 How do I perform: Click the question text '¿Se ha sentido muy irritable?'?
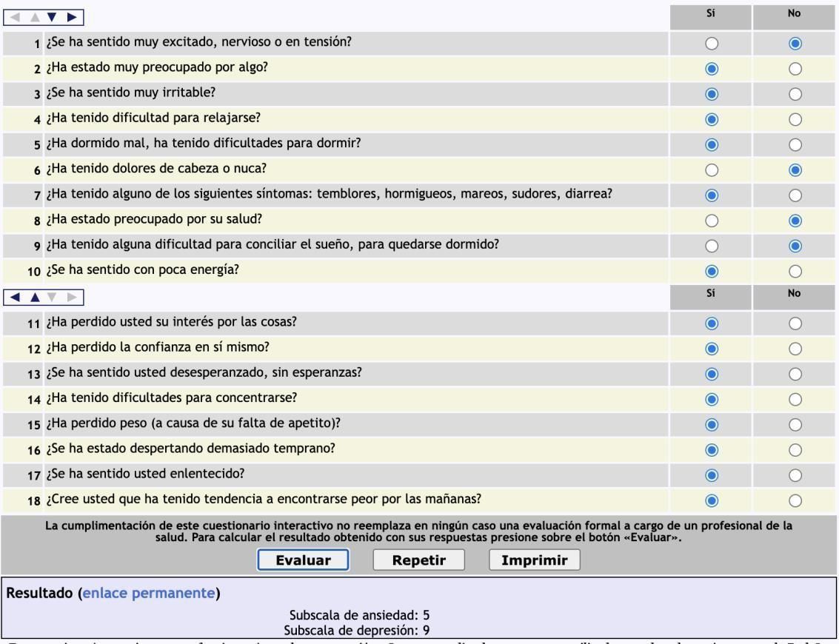pos(130,93)
